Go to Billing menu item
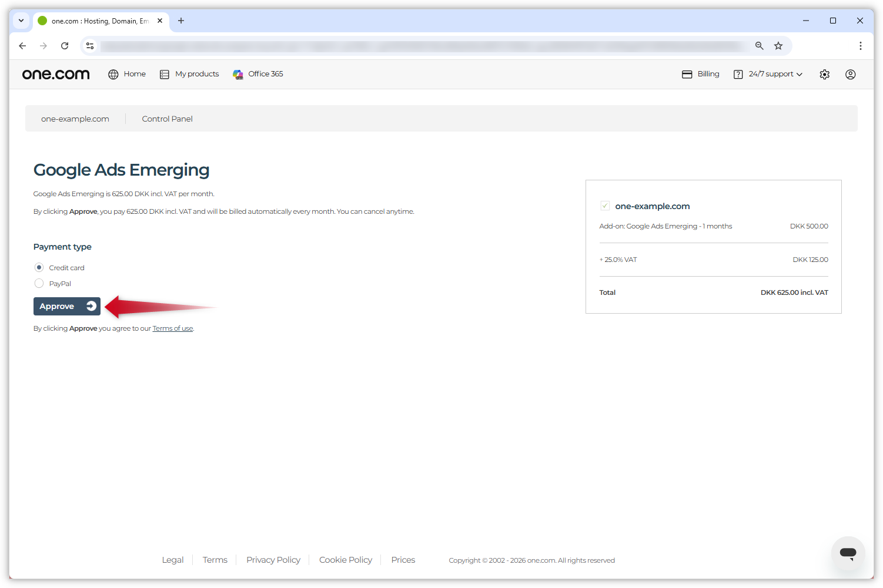This screenshot has width=883, height=588. pyautogui.click(x=708, y=74)
